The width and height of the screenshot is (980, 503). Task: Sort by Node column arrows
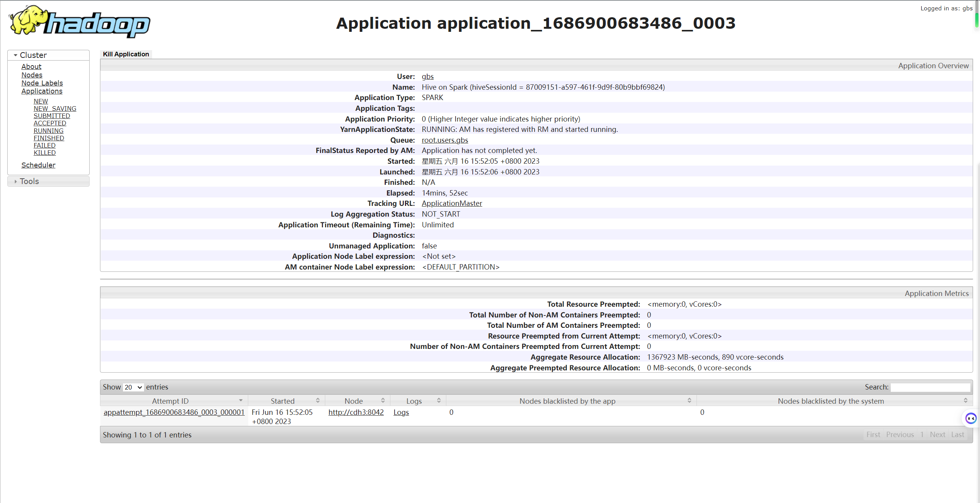[x=383, y=400]
